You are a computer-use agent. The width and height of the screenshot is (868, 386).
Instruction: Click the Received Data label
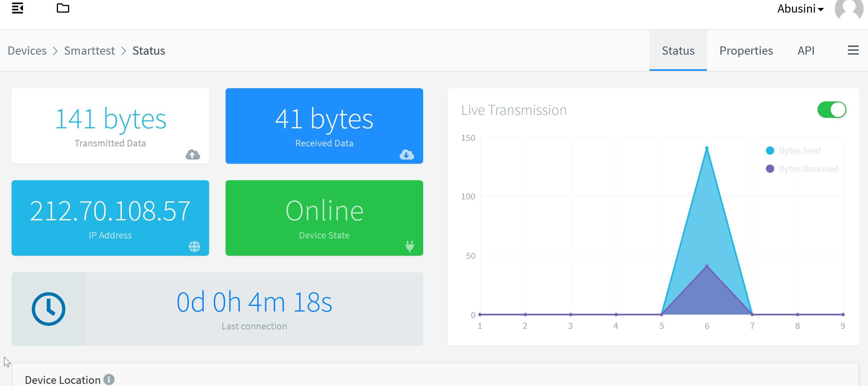pyautogui.click(x=324, y=143)
